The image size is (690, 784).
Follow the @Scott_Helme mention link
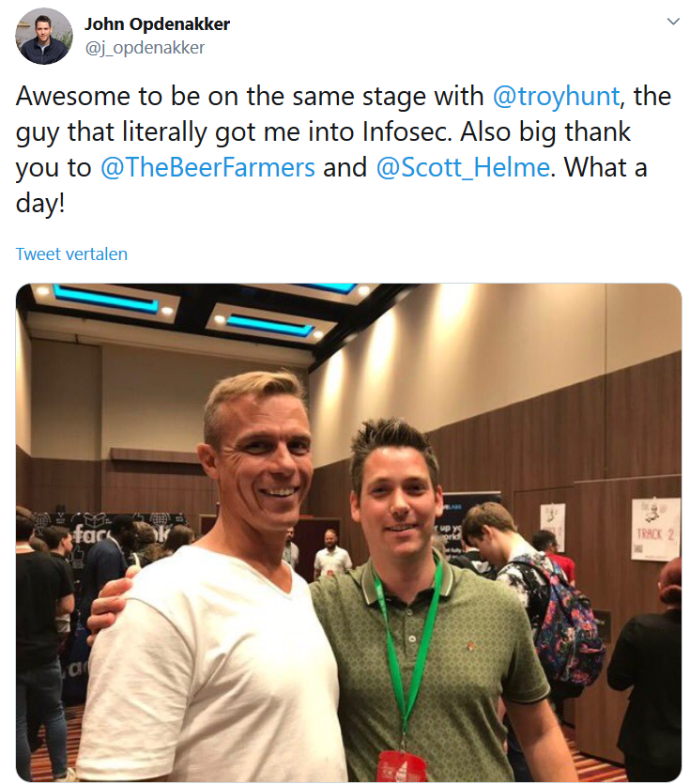coord(463,167)
